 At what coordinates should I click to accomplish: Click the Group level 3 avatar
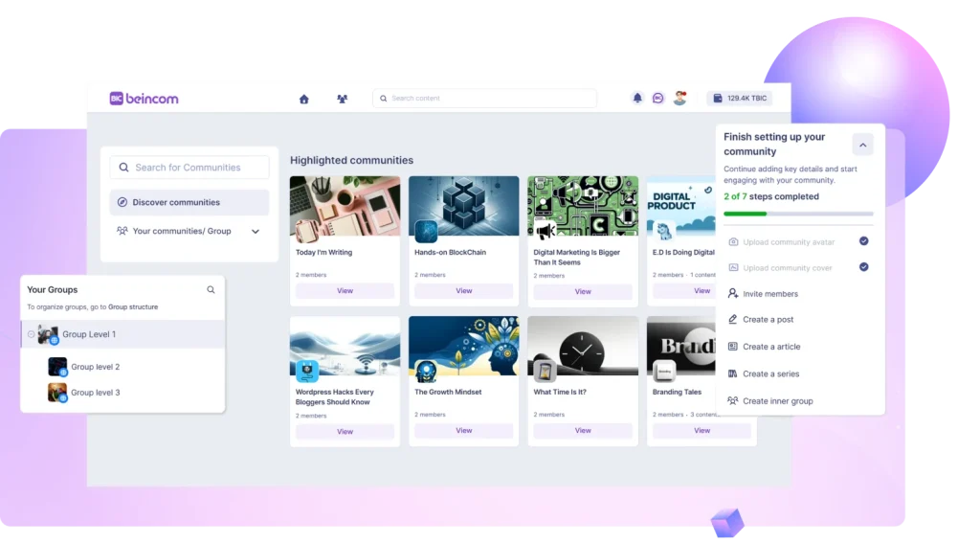point(56,393)
